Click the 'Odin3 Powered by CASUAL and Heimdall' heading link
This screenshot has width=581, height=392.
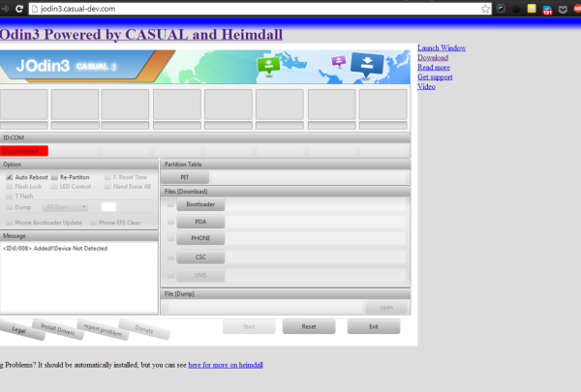141,35
